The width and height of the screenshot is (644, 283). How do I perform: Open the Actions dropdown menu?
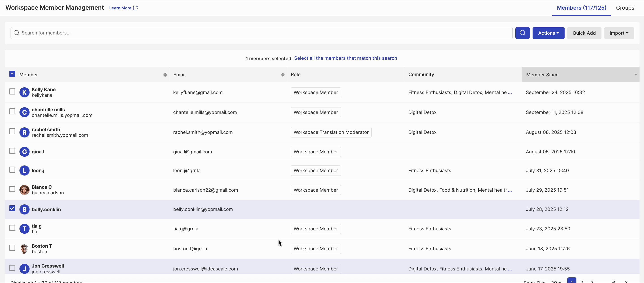point(548,33)
